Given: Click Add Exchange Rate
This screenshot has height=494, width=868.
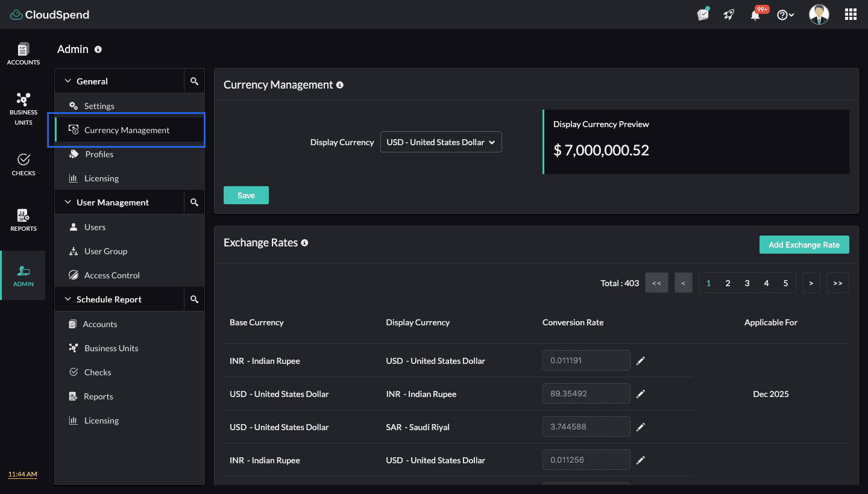Looking at the screenshot, I should (804, 245).
